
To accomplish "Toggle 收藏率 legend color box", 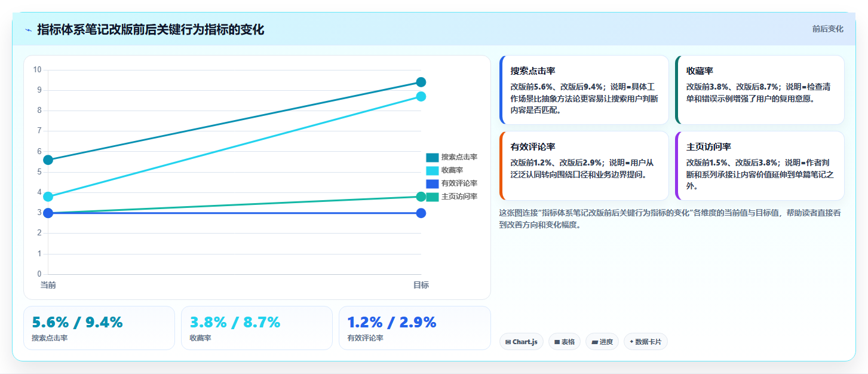I will pyautogui.click(x=433, y=170).
